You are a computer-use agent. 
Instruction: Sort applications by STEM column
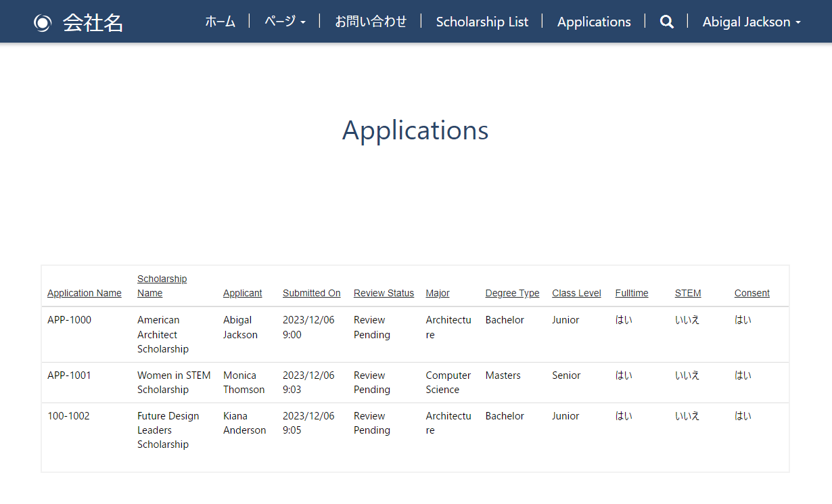coord(687,292)
